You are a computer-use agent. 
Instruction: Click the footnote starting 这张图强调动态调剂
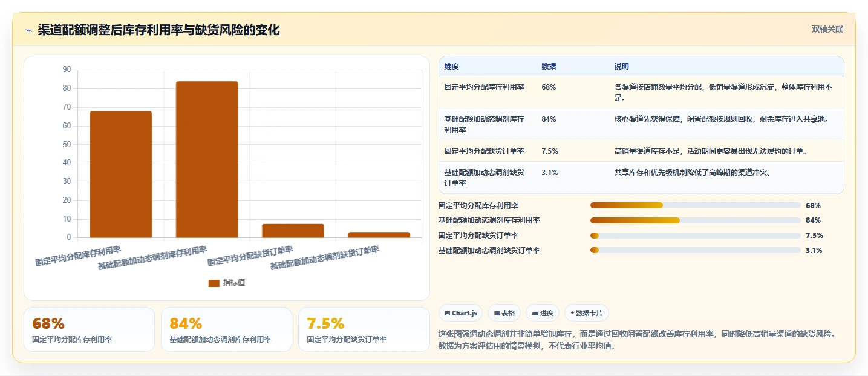[x=638, y=340]
